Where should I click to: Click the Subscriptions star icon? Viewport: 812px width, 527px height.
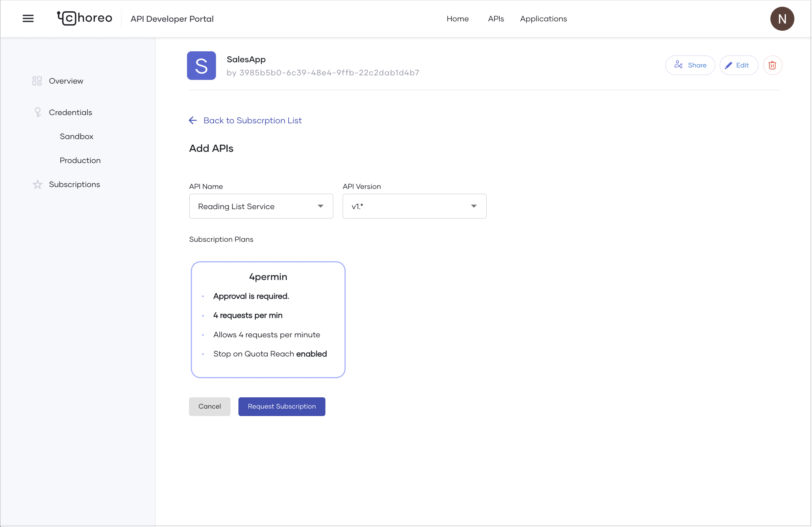point(37,184)
